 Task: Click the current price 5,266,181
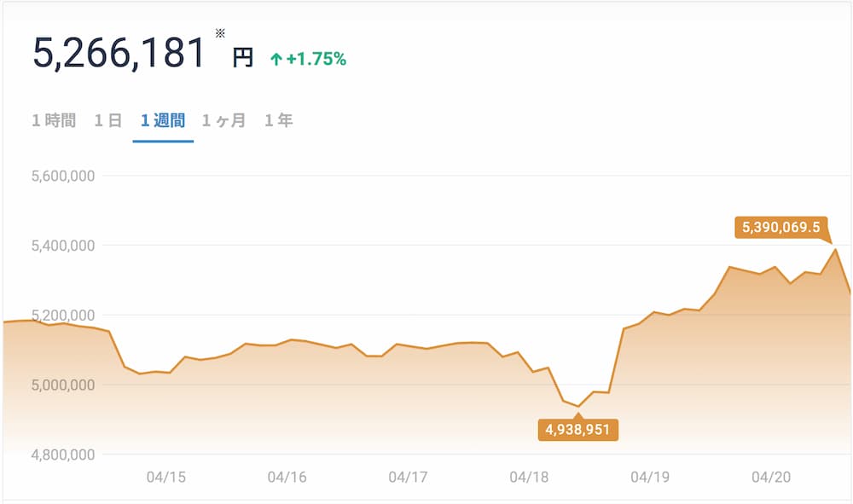(x=119, y=53)
